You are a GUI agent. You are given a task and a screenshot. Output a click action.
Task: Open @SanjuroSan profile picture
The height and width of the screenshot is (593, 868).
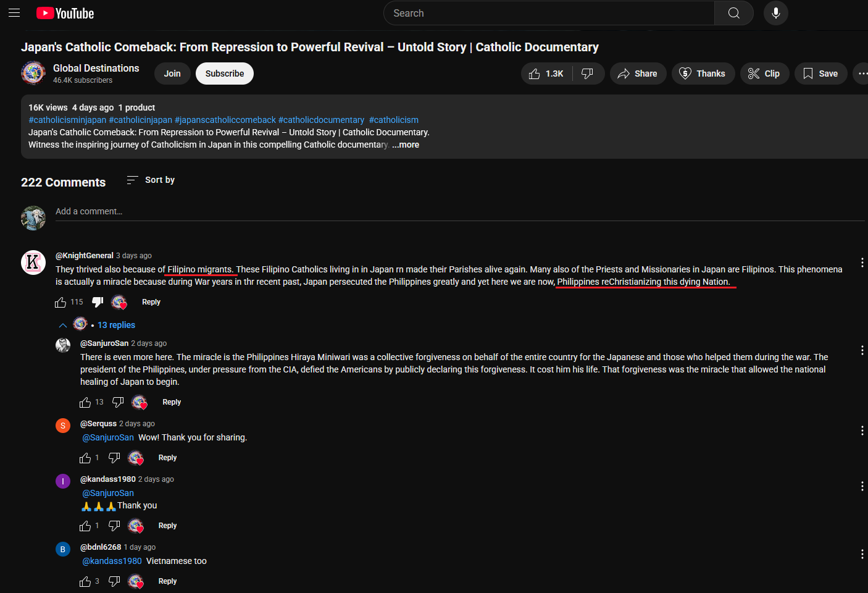63,345
